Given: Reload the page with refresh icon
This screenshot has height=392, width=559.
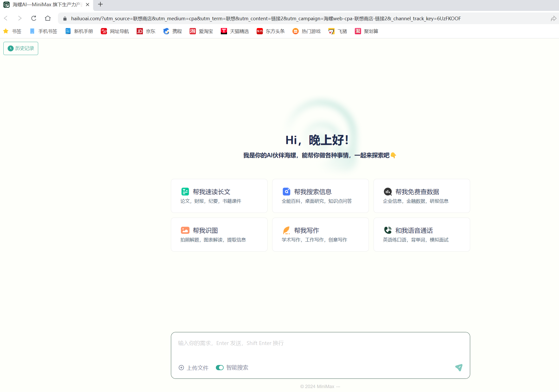Looking at the screenshot, I should coord(34,18).
